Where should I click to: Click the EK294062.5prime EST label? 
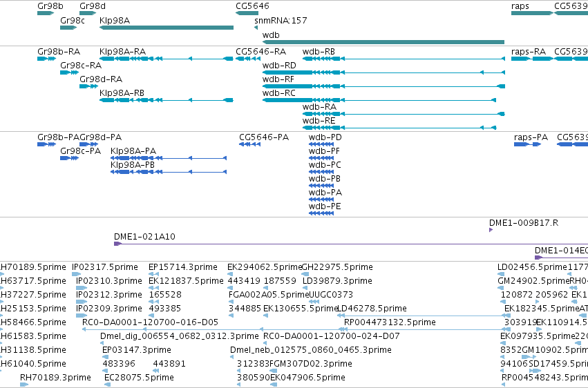[x=265, y=267]
